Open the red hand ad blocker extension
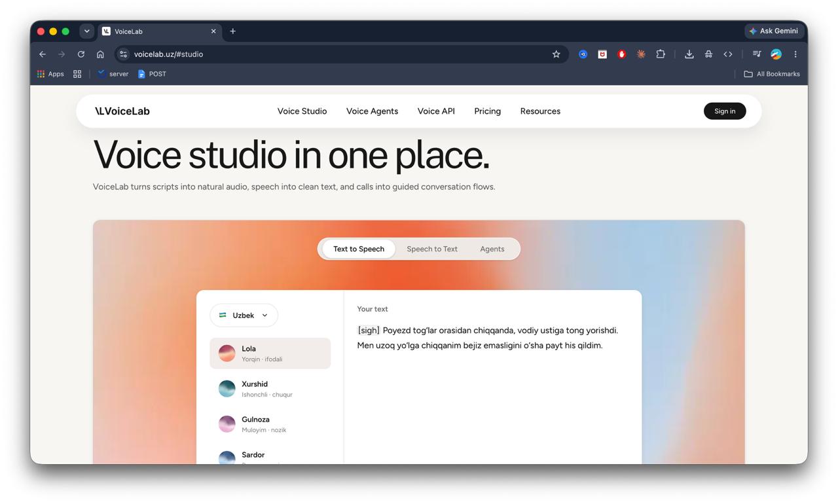Viewport: 838px width, 504px height. (621, 54)
